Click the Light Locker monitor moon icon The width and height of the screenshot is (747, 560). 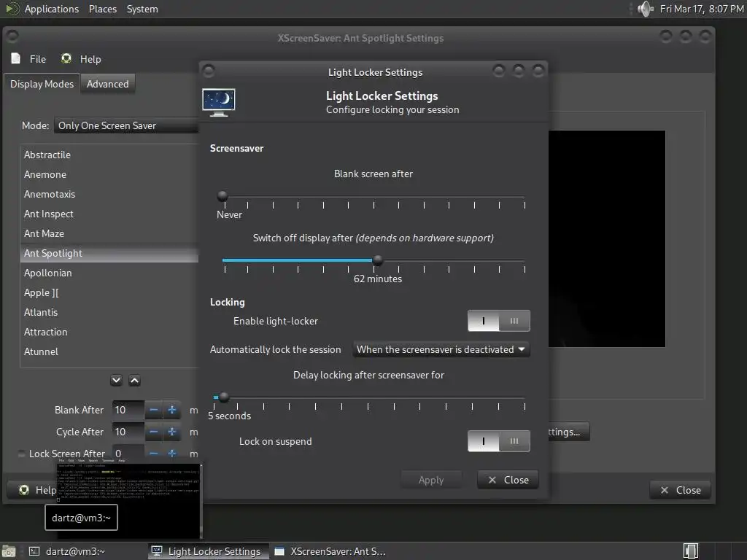coord(219,102)
